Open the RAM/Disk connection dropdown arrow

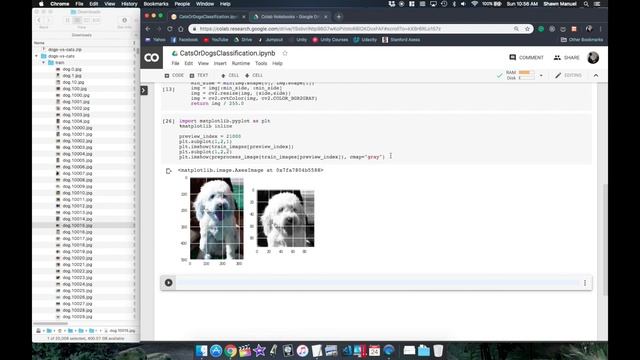tap(541, 76)
